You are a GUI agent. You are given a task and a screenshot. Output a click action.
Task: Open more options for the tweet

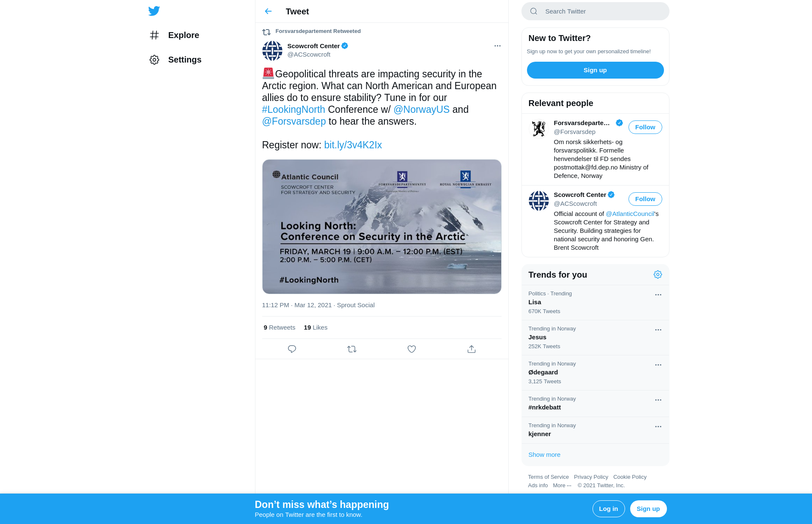[x=497, y=46]
